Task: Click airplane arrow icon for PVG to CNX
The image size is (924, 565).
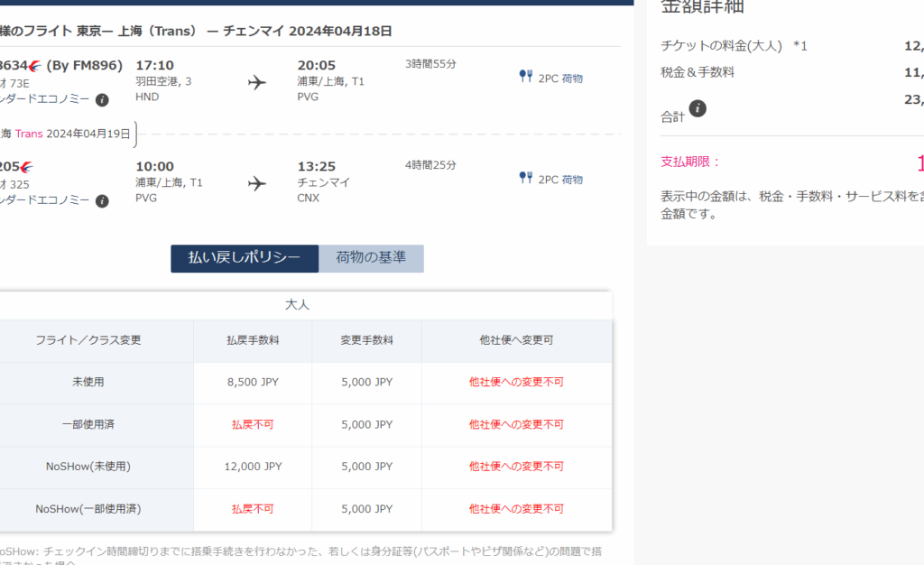Action: pyautogui.click(x=257, y=184)
